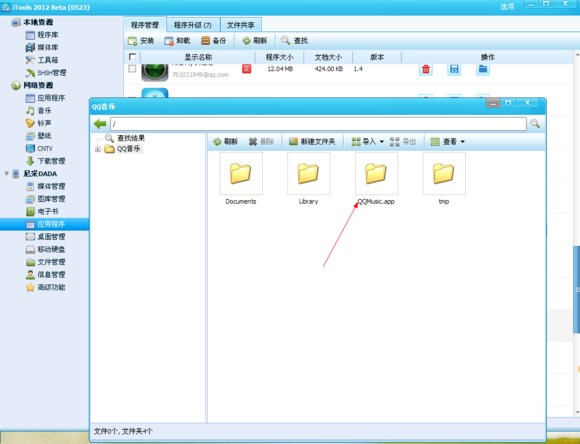Toggle the select-all checkbox in the table header
This screenshot has width=580, height=444.
[132, 57]
